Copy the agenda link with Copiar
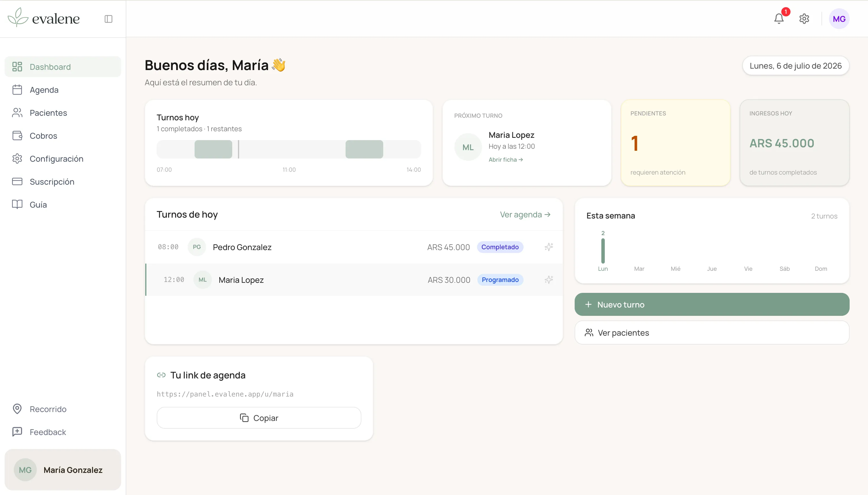The height and width of the screenshot is (495, 868). tap(259, 417)
